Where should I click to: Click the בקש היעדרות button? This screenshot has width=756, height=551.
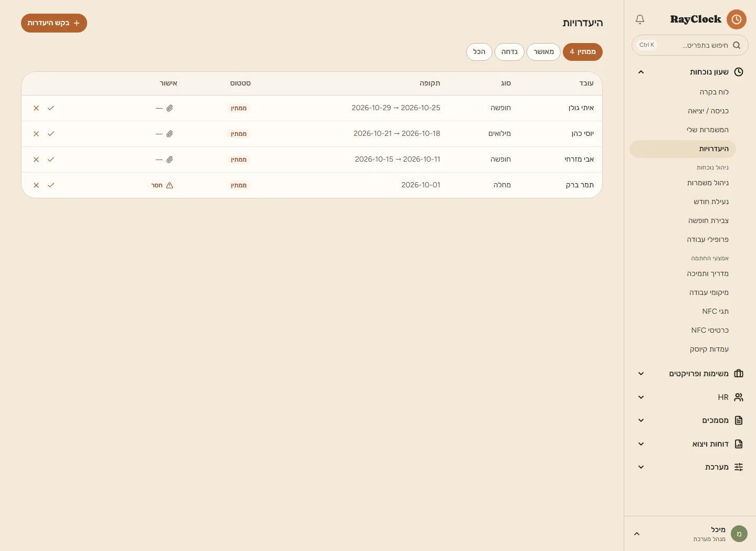[x=54, y=23]
